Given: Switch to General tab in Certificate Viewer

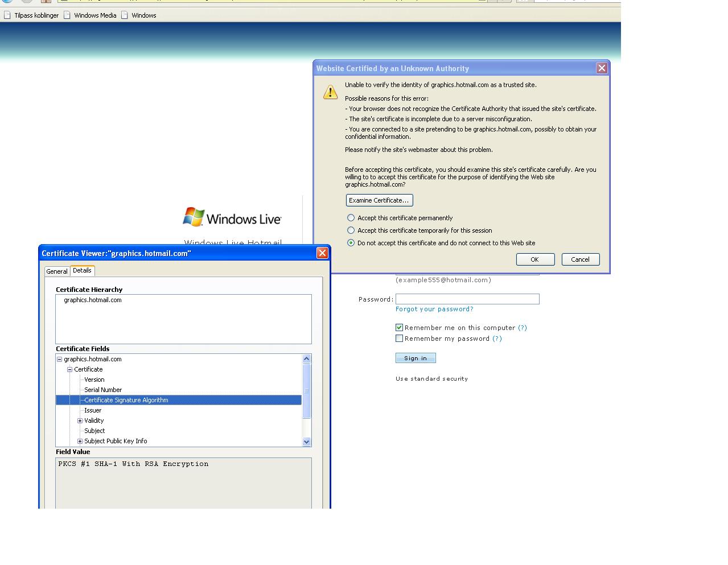Looking at the screenshot, I should [57, 271].
